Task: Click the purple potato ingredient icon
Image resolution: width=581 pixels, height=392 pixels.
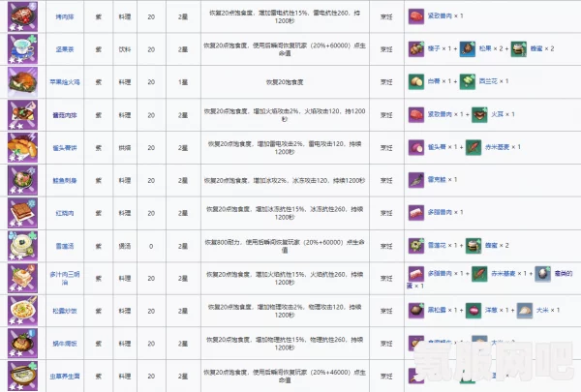Action: [416, 147]
